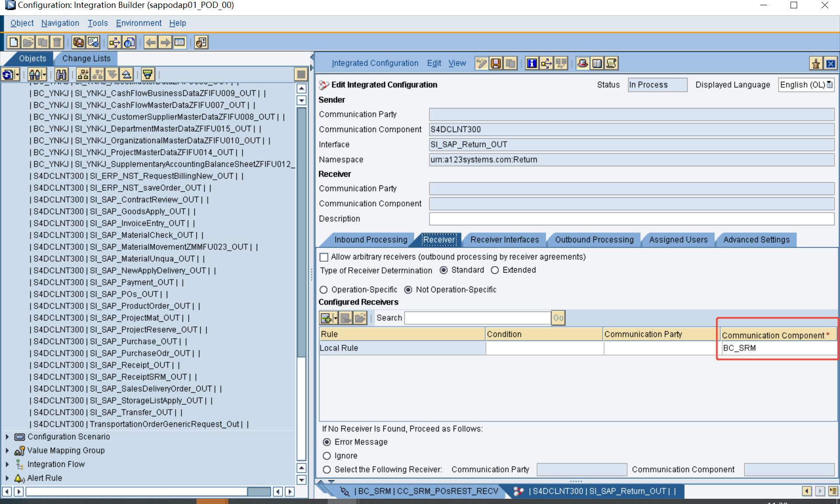
Task: Expand Configuration Scenario tree node
Action: point(7,437)
